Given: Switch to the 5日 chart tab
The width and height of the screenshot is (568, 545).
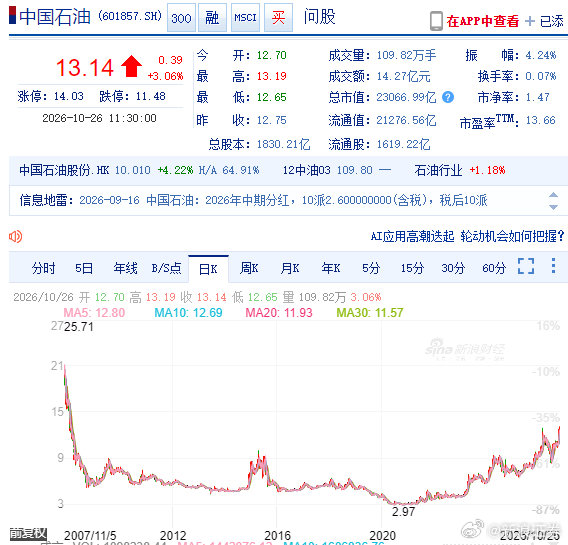Looking at the screenshot, I should (84, 268).
